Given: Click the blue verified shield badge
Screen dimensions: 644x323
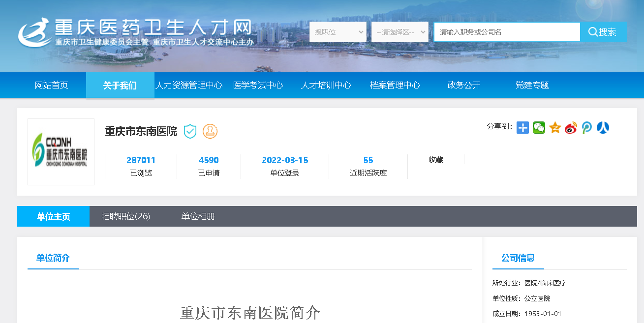Looking at the screenshot, I should pyautogui.click(x=190, y=131).
